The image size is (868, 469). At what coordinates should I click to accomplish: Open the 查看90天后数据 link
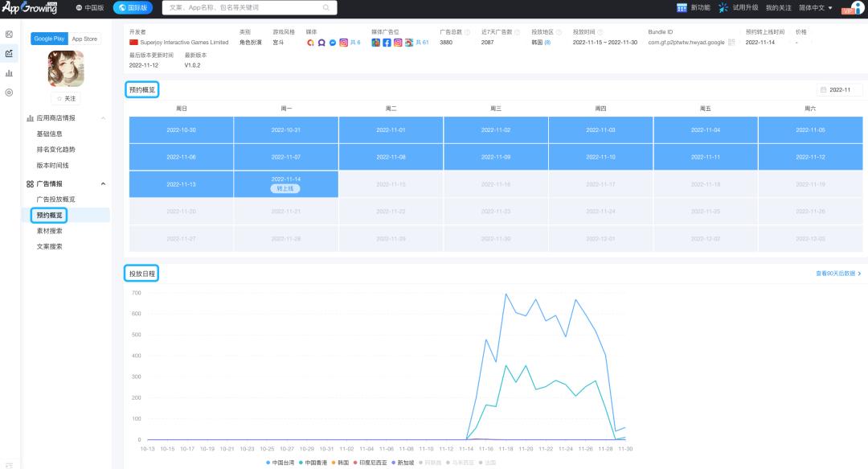tap(837, 274)
